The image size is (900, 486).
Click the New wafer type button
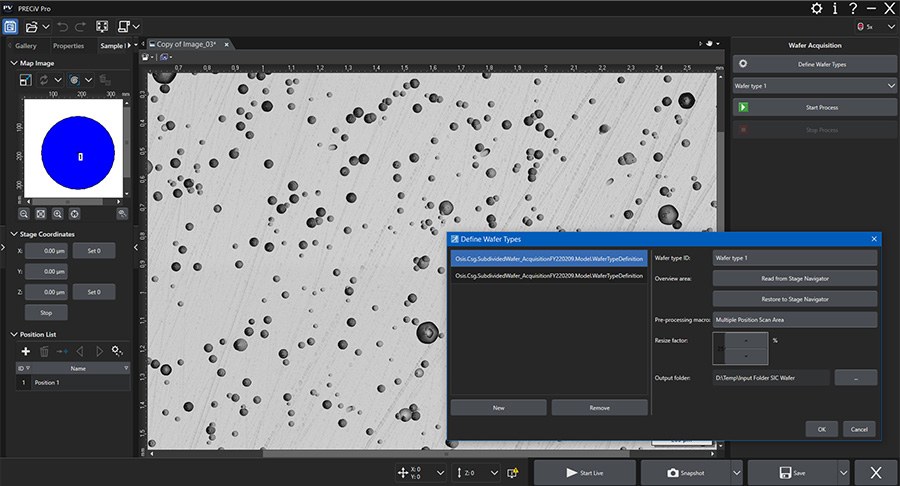click(x=498, y=407)
